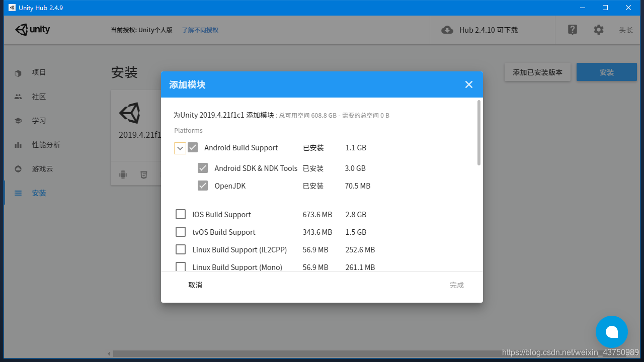This screenshot has width=644, height=362.
Task: Toggle the Android Build Support checkbox
Action: 193,148
